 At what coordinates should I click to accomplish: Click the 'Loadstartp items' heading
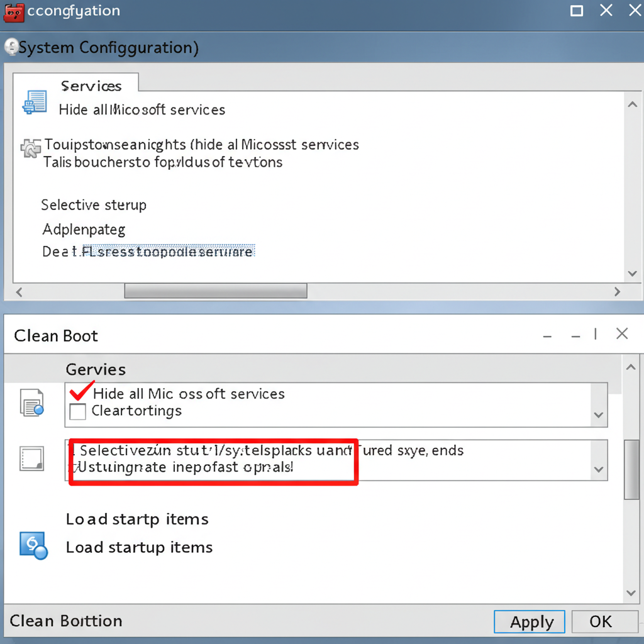(x=137, y=519)
